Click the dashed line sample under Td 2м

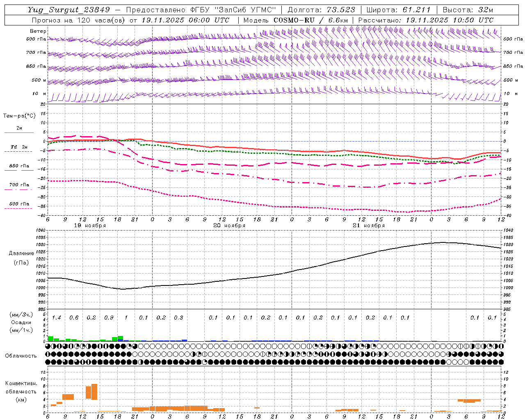point(19,151)
